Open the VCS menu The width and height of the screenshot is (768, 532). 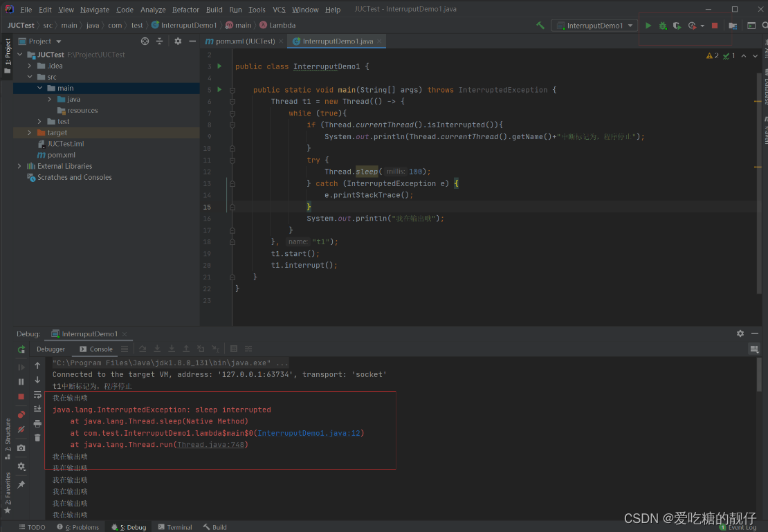pos(279,9)
